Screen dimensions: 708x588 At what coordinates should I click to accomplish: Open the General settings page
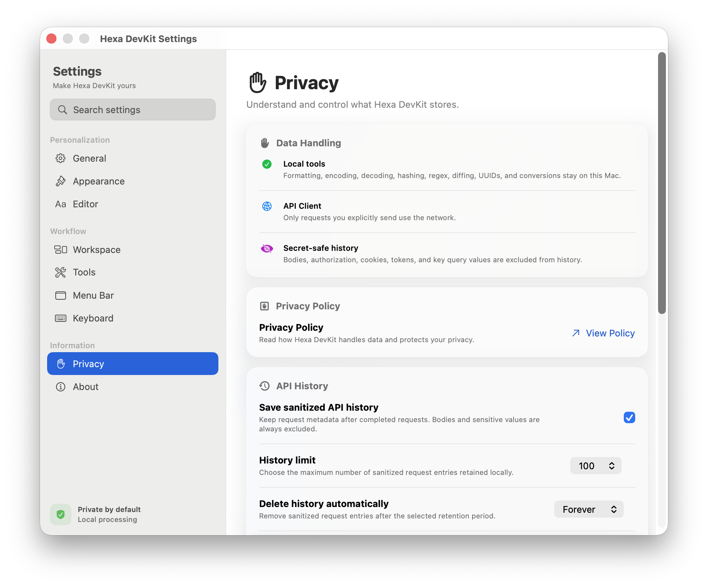point(133,158)
